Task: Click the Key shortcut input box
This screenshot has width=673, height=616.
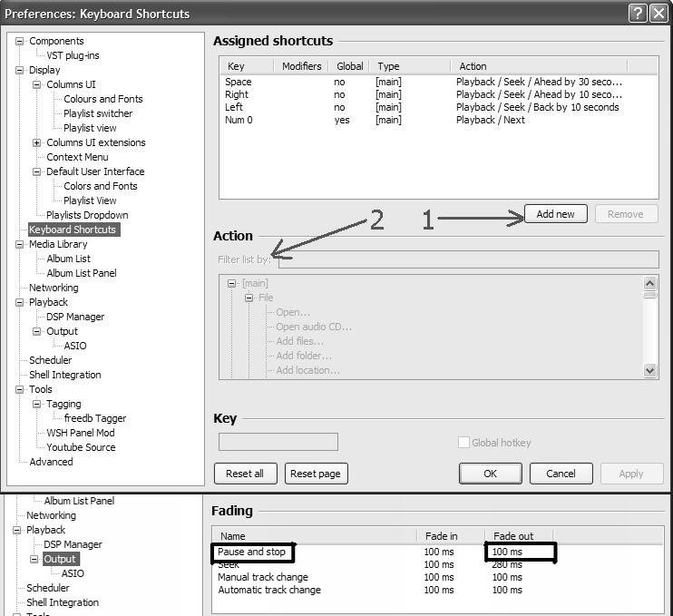Action: point(278,442)
